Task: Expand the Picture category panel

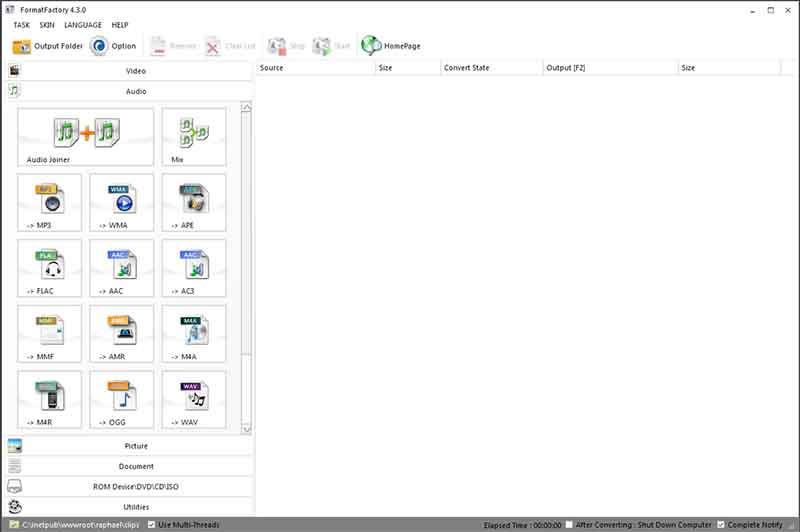Action: click(x=130, y=446)
